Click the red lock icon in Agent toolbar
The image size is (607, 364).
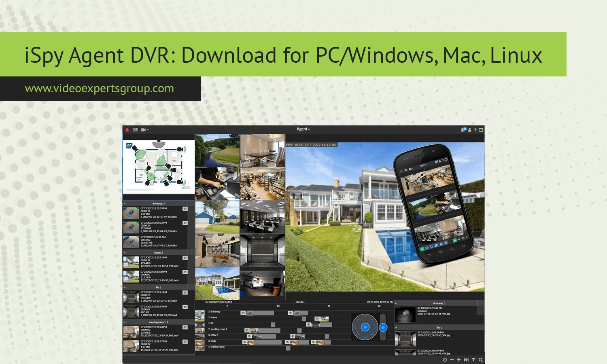[x=127, y=130]
